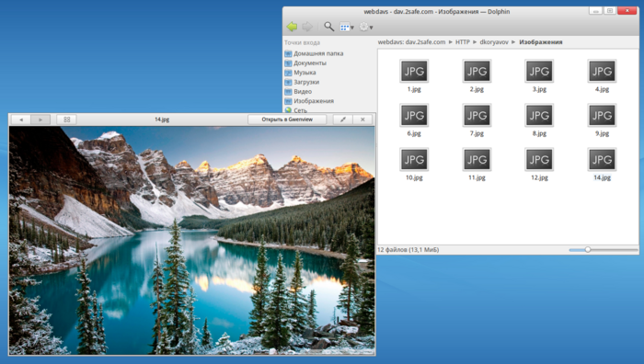The image size is (644, 364).
Task: Click the Forward arrow in Dolphin toolbar
Action: pos(307,27)
